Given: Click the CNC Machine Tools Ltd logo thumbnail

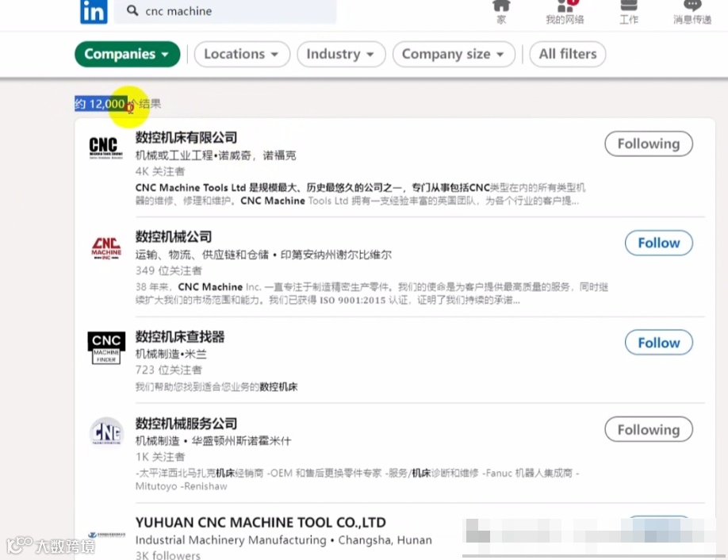Looking at the screenshot, I should click(105, 148).
